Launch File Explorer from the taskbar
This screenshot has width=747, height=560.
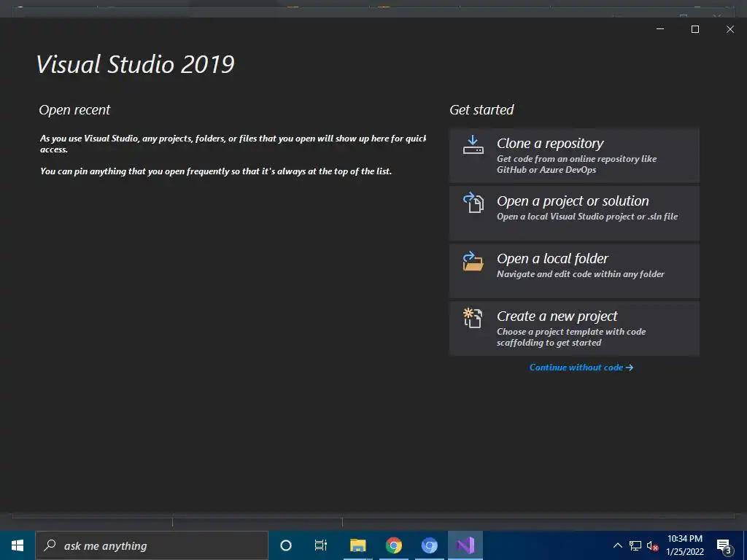coord(357,545)
